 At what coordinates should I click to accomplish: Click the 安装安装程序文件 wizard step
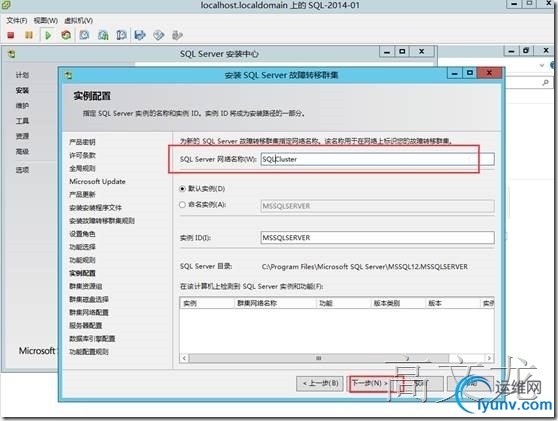coord(95,207)
